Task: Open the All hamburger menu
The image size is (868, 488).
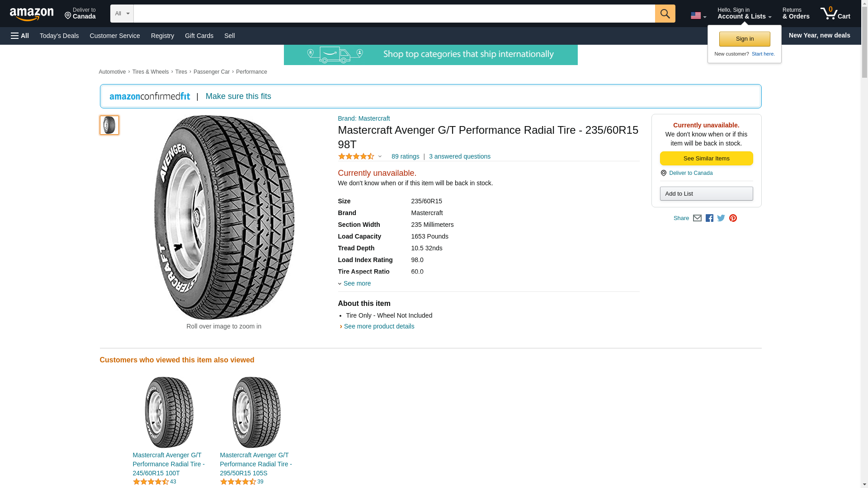Action: coord(20,36)
